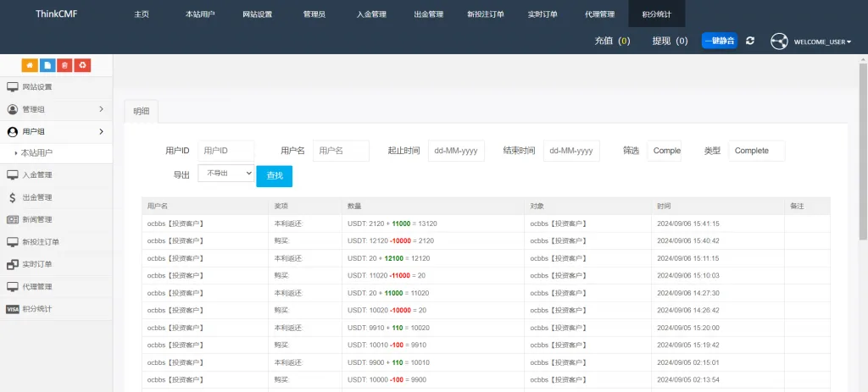The height and width of the screenshot is (392, 868).
Task: Focus the 用户名 input field
Action: tap(341, 151)
